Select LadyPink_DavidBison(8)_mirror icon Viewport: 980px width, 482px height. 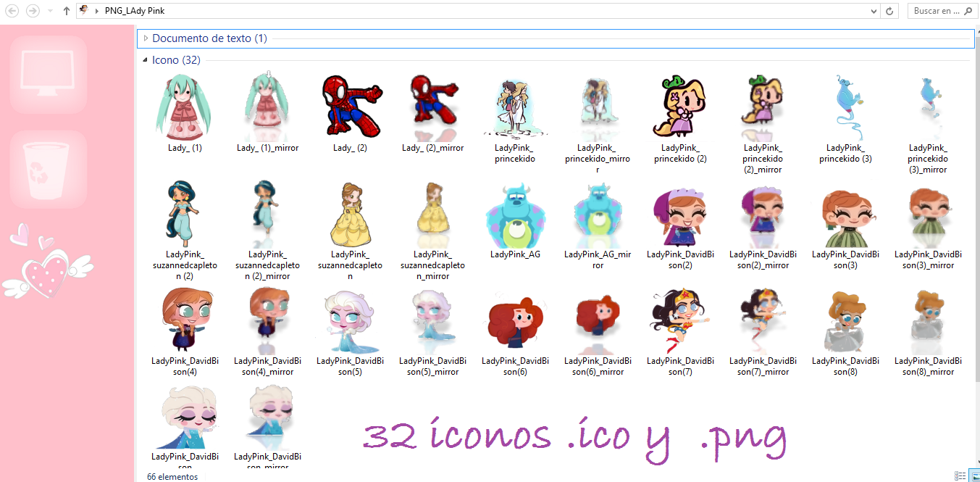coord(929,320)
